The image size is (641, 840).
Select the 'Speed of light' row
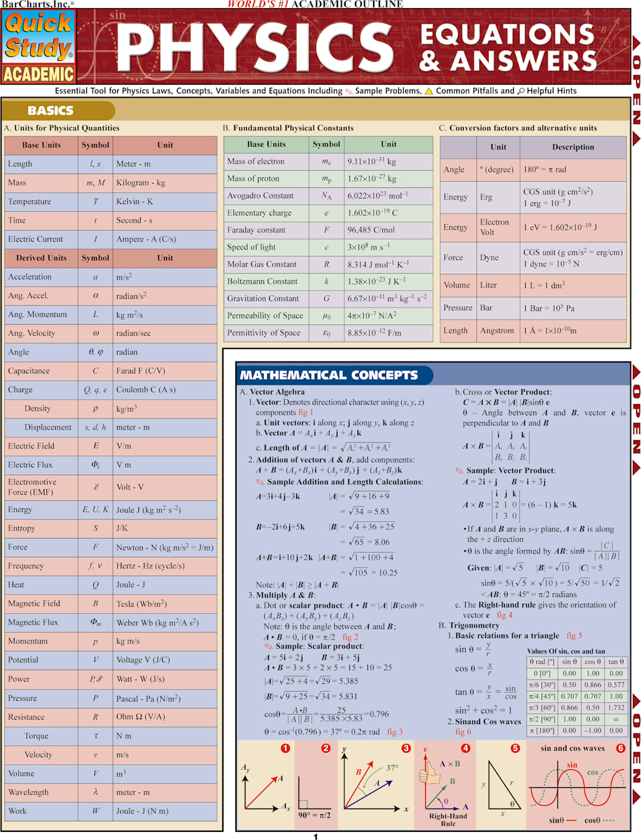329,247
